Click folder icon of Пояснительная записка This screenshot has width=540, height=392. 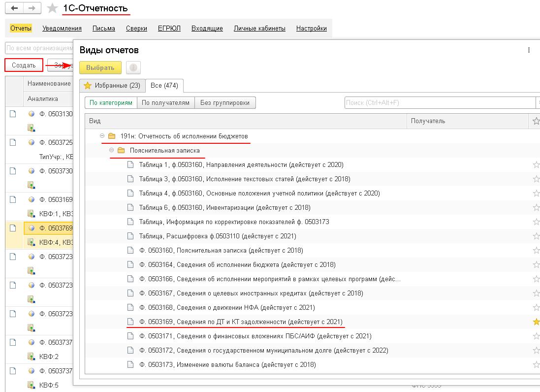[x=121, y=151]
